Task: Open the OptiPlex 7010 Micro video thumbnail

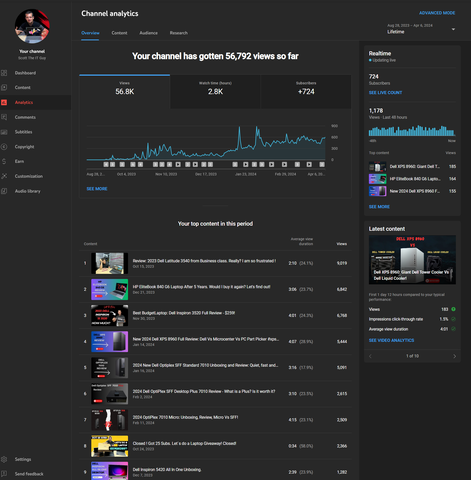Action: (110, 420)
